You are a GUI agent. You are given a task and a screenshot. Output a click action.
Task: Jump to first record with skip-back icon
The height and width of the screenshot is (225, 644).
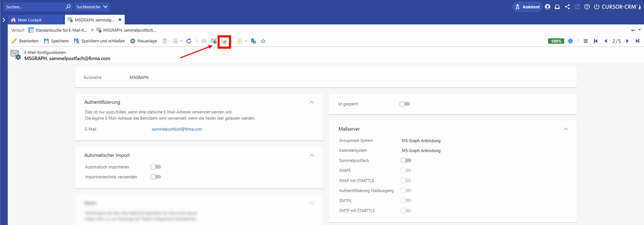point(595,41)
